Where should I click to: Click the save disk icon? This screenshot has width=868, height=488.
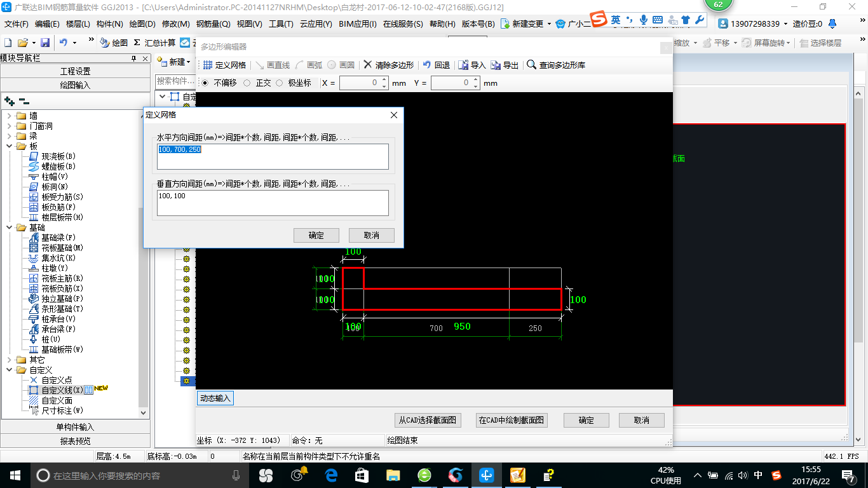click(x=45, y=43)
